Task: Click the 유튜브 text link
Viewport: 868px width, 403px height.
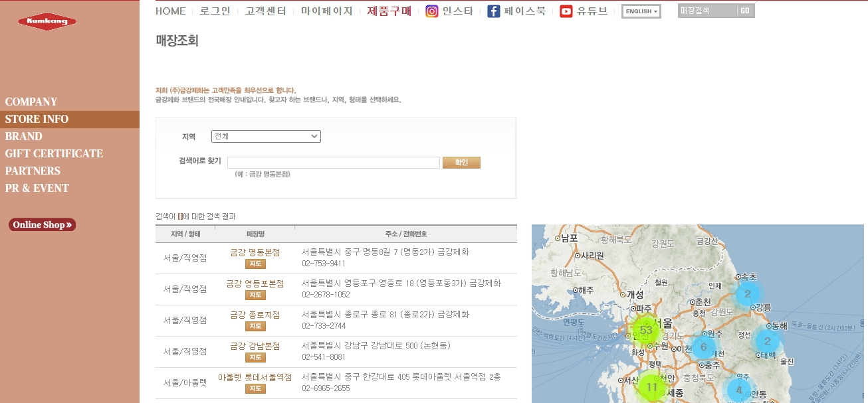Action: point(592,11)
